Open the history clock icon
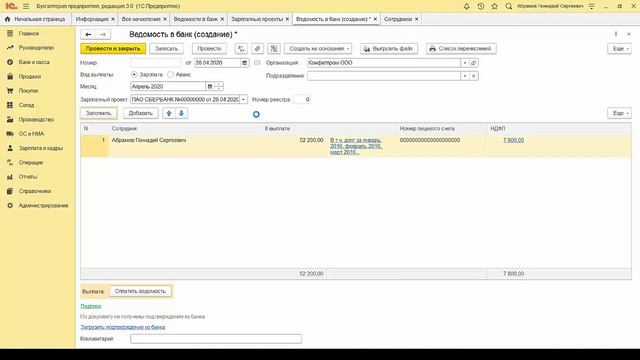The image size is (640, 360). (480, 6)
